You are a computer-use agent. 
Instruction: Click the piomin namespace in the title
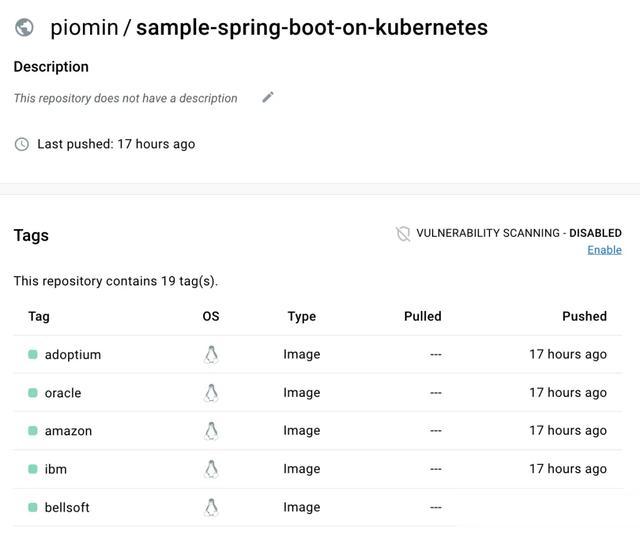pyautogui.click(x=83, y=27)
